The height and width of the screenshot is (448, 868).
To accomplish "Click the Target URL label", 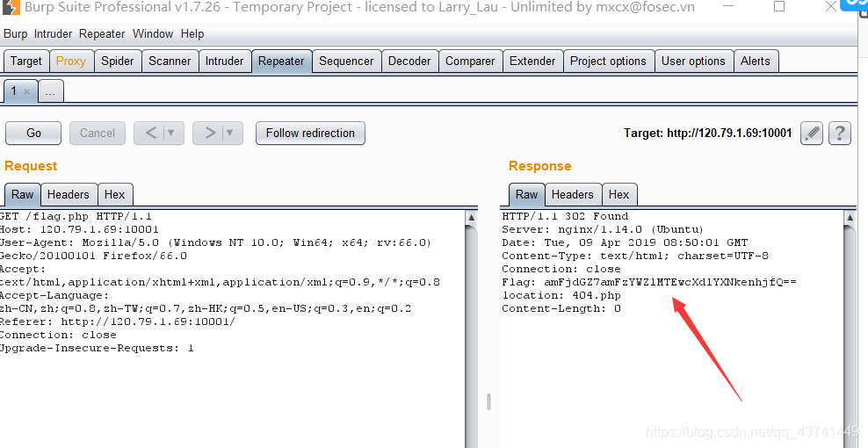I will tap(707, 133).
